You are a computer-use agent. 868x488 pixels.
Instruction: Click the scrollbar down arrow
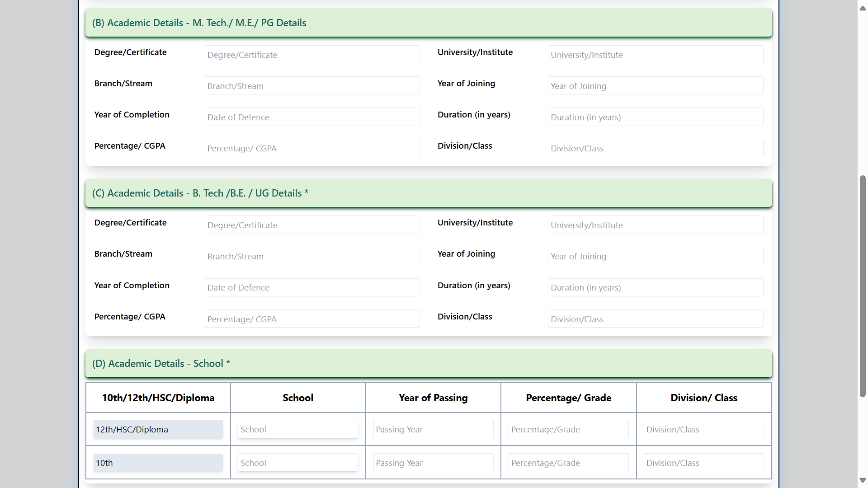coord(862,481)
